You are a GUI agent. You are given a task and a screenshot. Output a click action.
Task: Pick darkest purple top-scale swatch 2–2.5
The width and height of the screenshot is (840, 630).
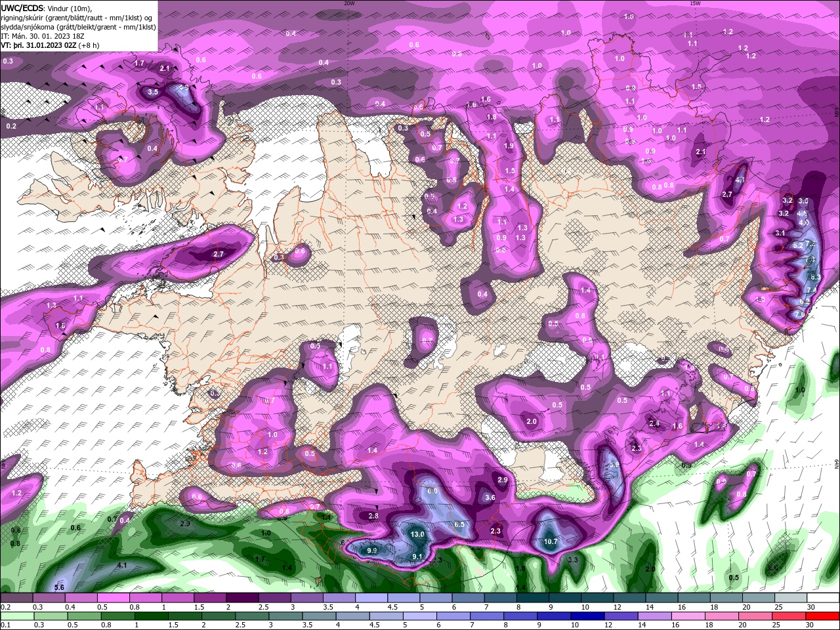point(242,598)
